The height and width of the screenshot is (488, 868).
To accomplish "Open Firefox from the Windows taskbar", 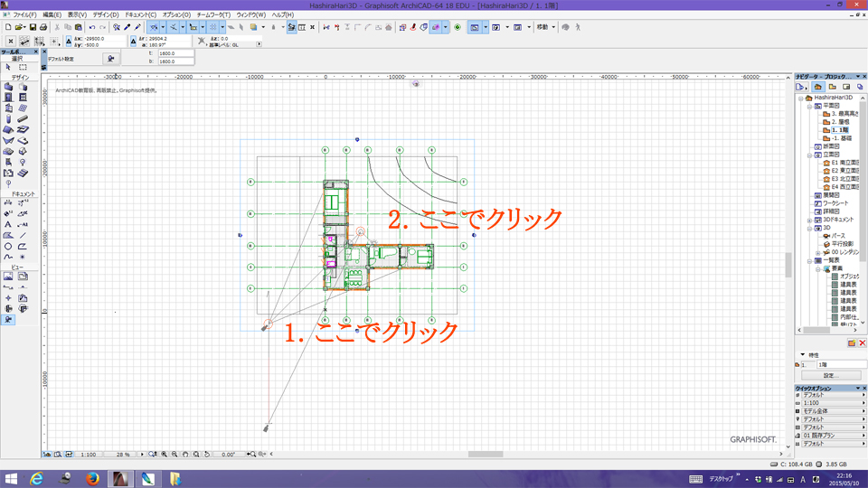I will [x=92, y=479].
